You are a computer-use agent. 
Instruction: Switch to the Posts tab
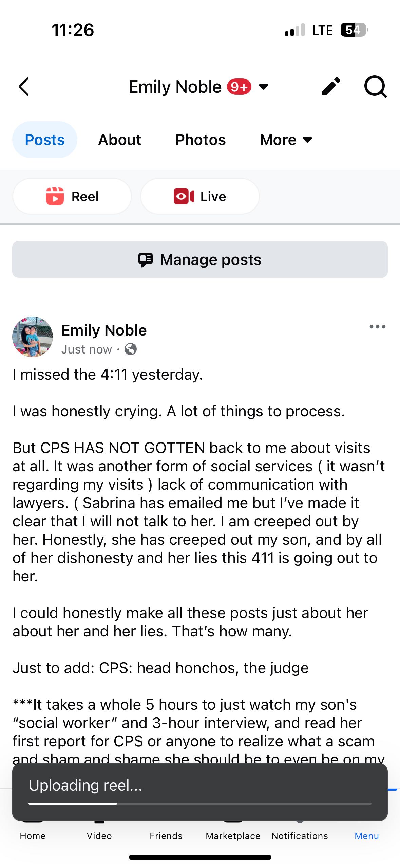[x=45, y=140]
